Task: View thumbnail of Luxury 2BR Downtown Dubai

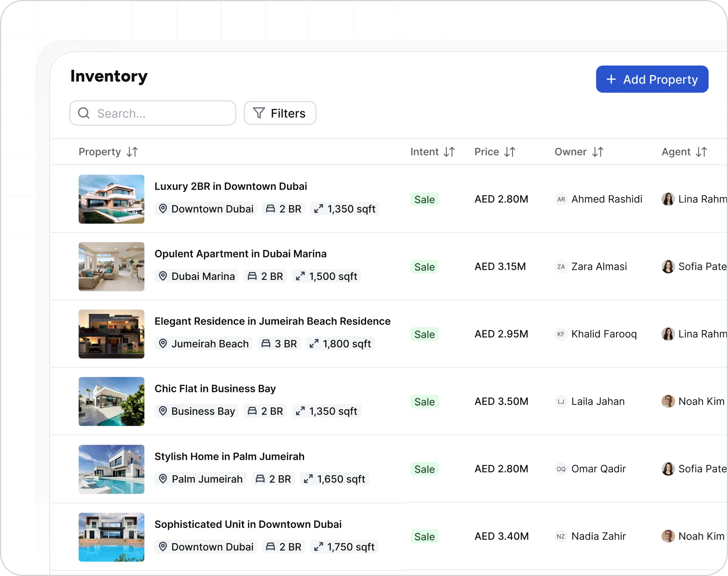Action: pos(112,199)
